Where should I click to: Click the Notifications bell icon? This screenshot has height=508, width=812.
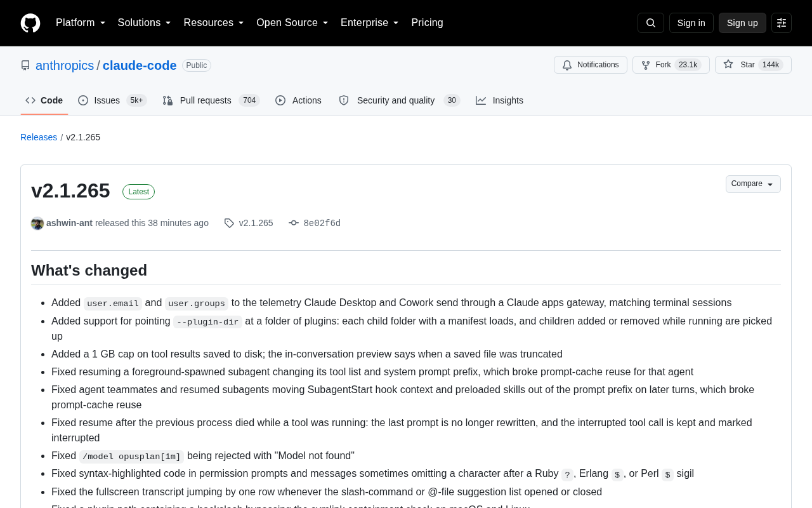click(567, 65)
